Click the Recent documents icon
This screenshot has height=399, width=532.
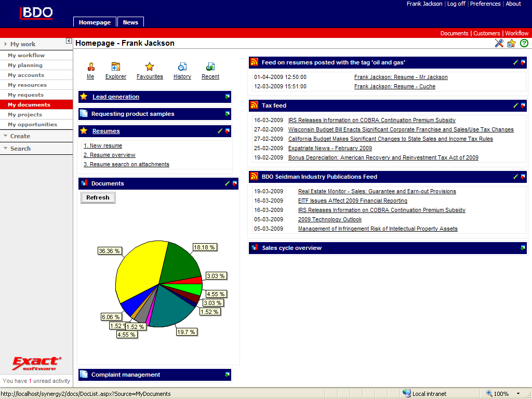pyautogui.click(x=210, y=66)
